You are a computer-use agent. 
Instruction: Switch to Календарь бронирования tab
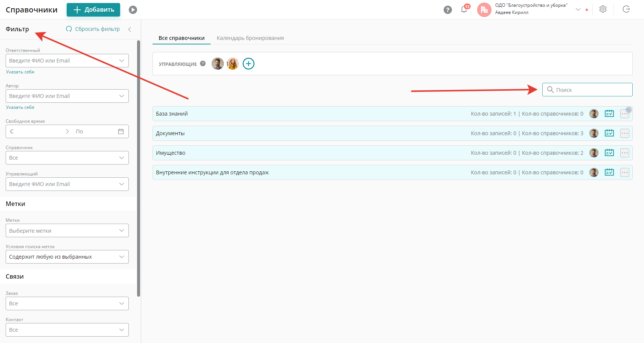pyautogui.click(x=250, y=38)
